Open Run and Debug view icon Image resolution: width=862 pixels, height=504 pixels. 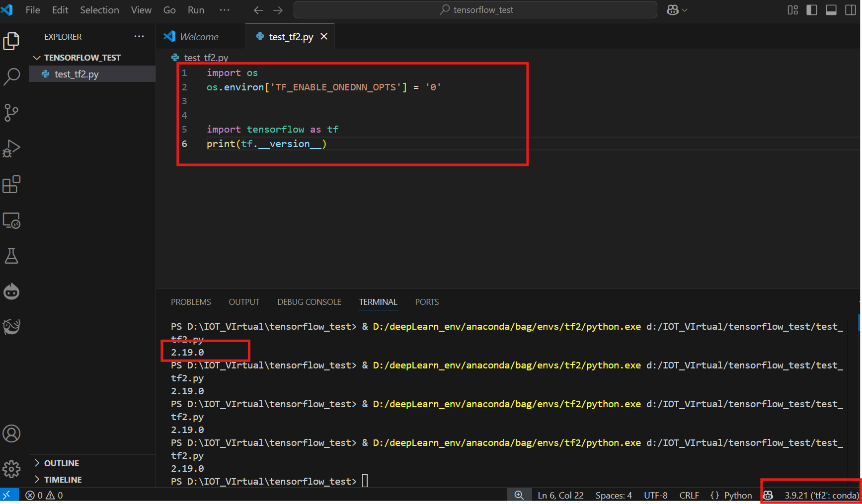click(x=11, y=148)
